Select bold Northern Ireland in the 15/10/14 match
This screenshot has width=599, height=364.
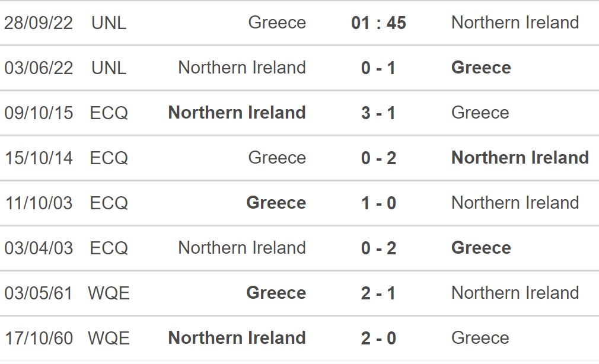tap(520, 158)
